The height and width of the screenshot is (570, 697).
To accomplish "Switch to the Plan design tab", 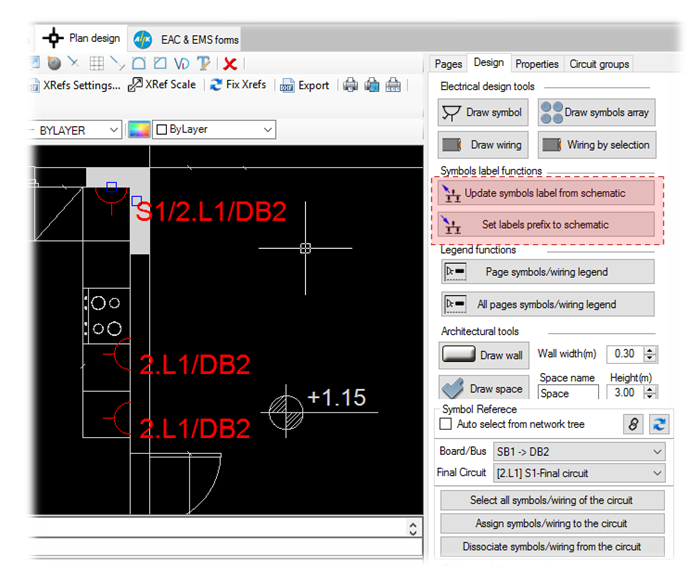I will 82,38.
